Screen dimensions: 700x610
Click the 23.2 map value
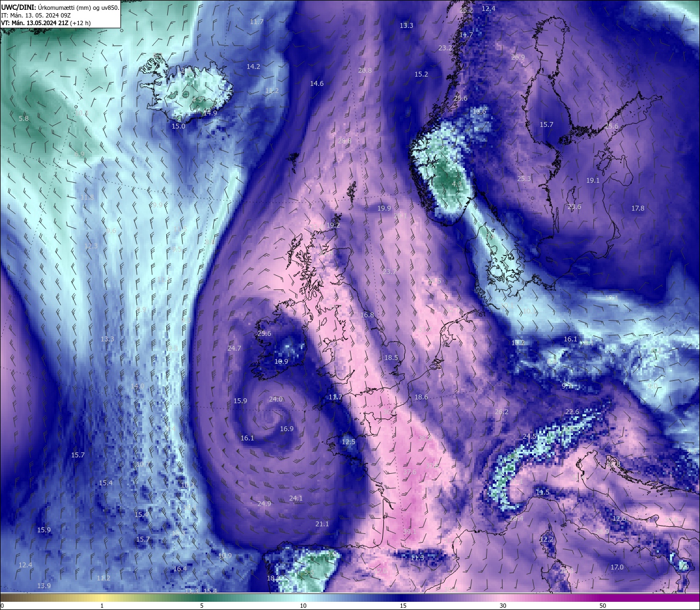pyautogui.click(x=445, y=48)
